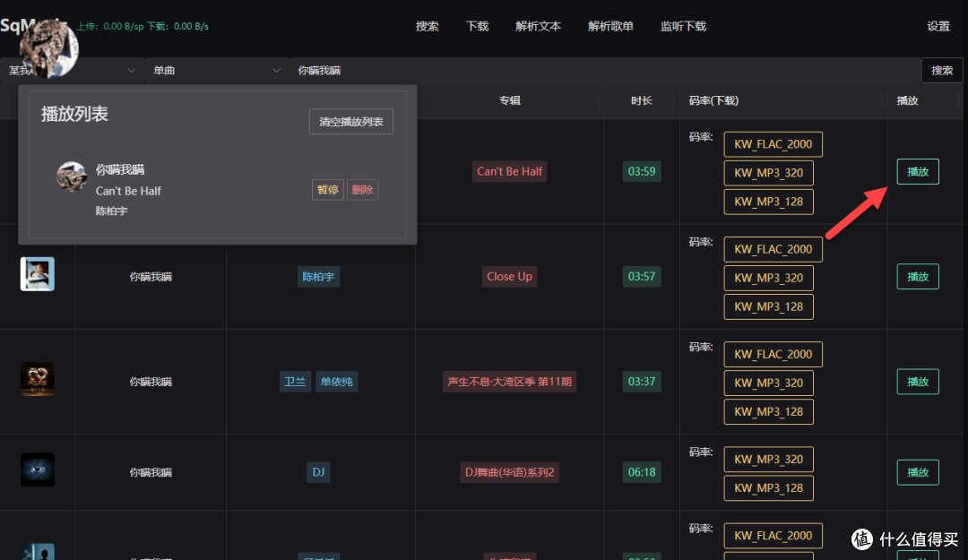Open 设置 in the top bar
968x560 pixels.
click(x=938, y=27)
